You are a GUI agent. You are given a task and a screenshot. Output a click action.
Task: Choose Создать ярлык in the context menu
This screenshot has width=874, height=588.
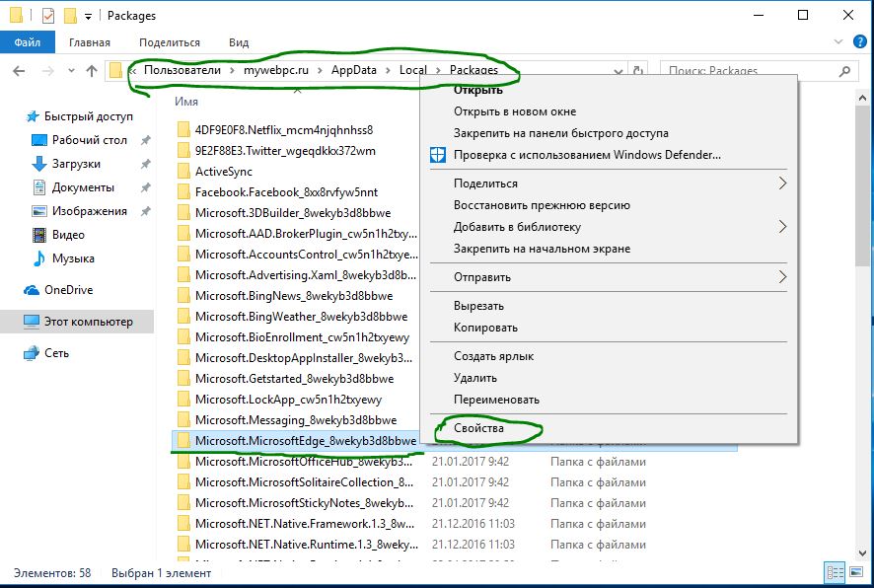click(608, 356)
